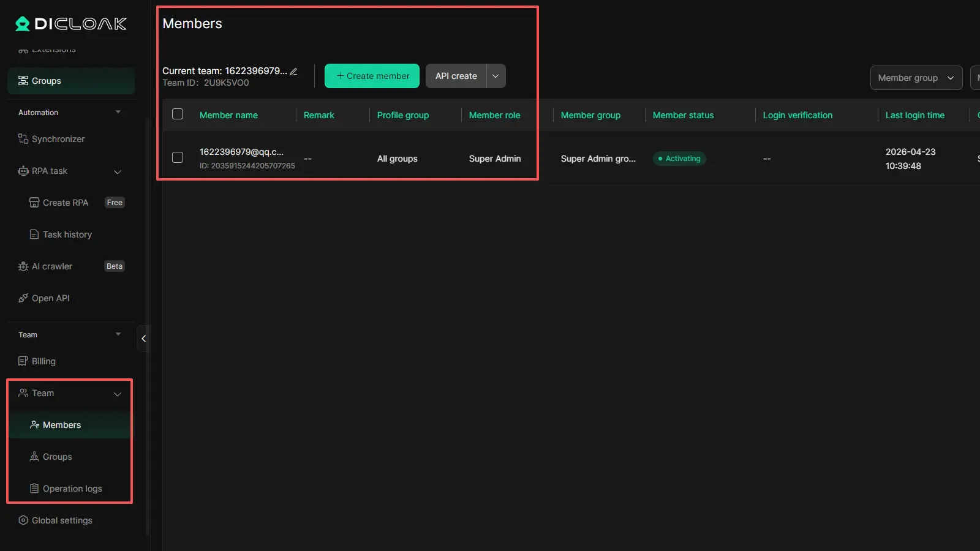Screen dimensions: 980x551
Task: Open Synchronizer from the sidebar
Action: [58, 139]
